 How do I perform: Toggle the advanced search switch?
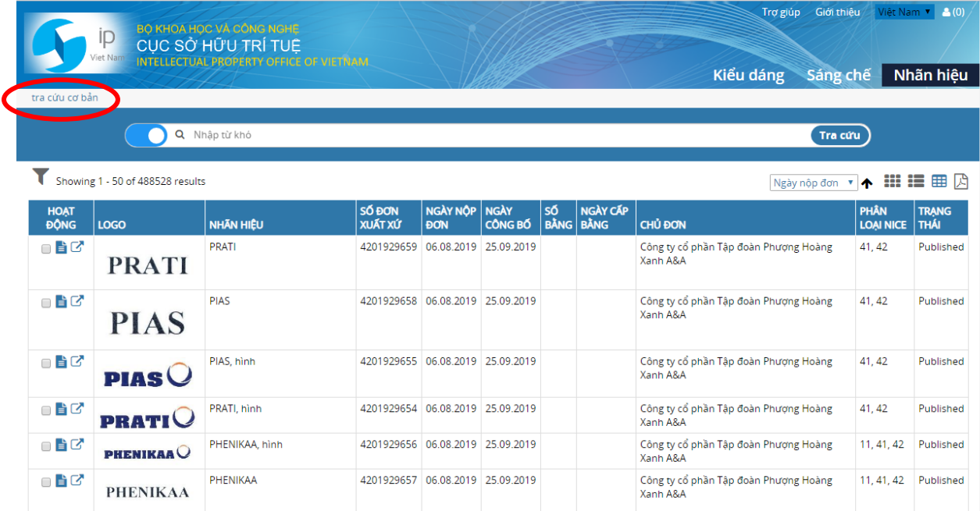(x=147, y=135)
